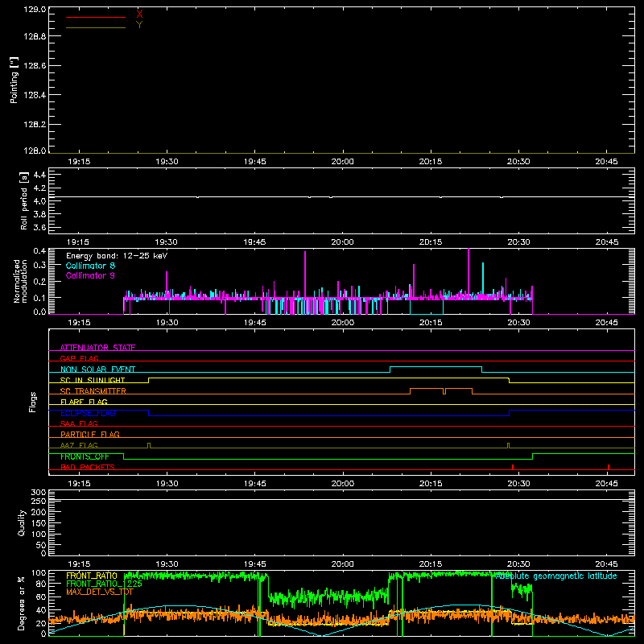Click the 'Collimator 8' legend label

(x=90, y=266)
